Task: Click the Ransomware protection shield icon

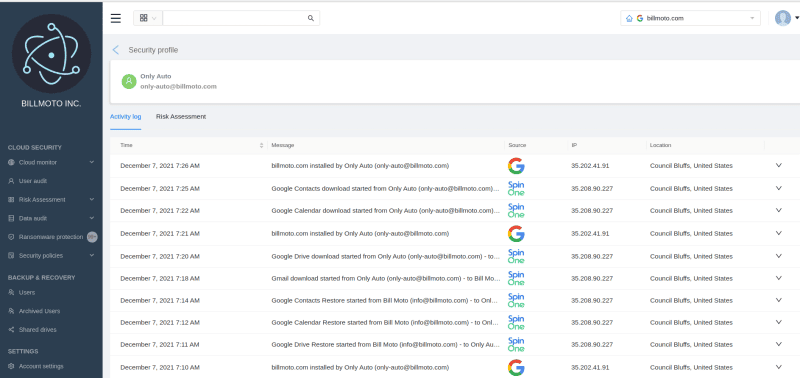Action: tap(11, 237)
